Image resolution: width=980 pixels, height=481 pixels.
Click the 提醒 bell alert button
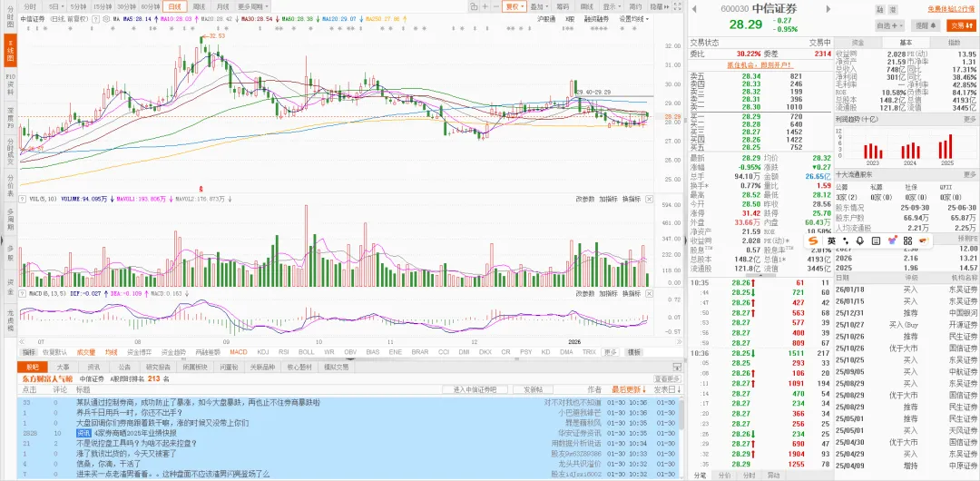926,25
